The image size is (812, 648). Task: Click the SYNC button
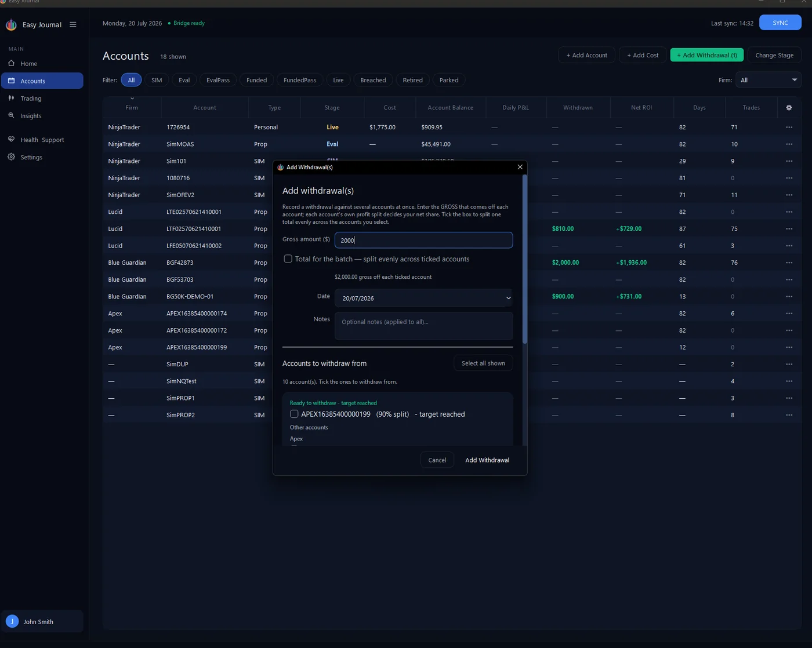[780, 23]
